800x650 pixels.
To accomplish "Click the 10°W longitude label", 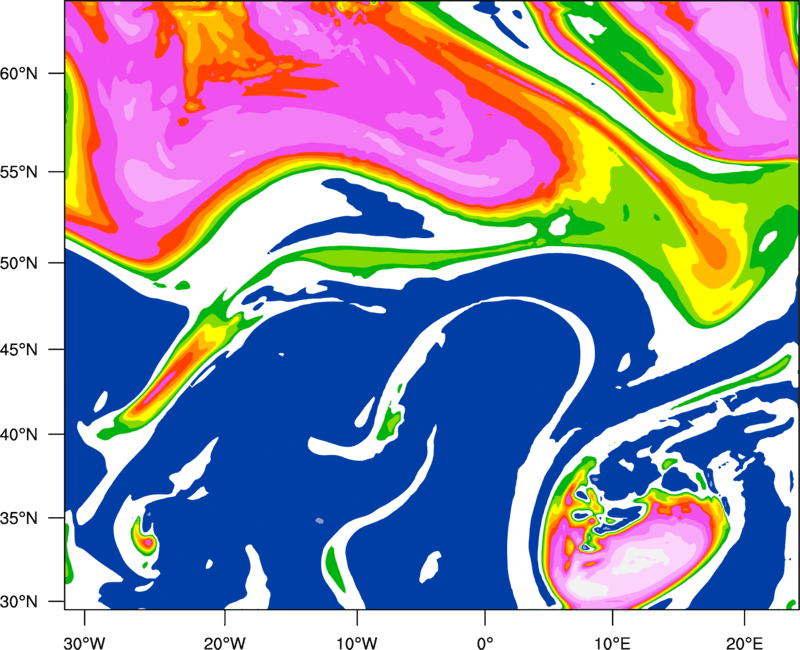I will [357, 643].
